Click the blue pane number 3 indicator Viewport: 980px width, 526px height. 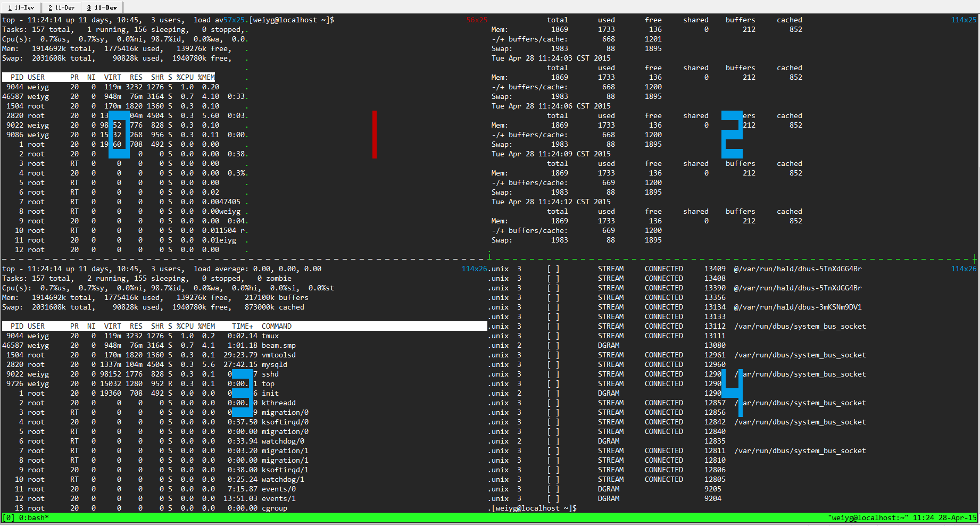point(242,393)
